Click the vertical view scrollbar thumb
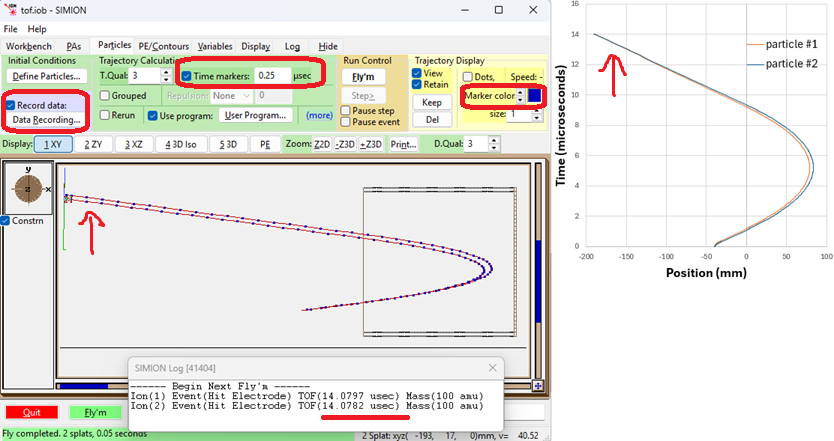This screenshot has width=834, height=441. (538, 281)
